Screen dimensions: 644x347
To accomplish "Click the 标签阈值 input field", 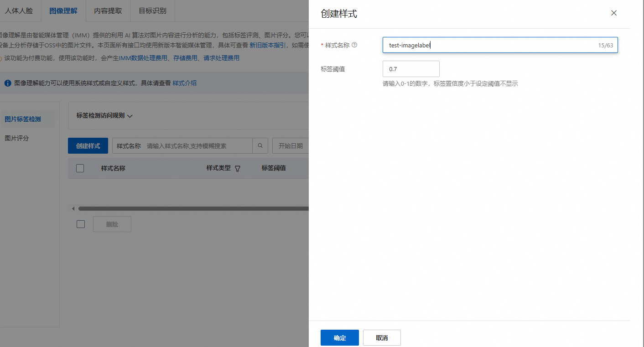I will click(411, 69).
